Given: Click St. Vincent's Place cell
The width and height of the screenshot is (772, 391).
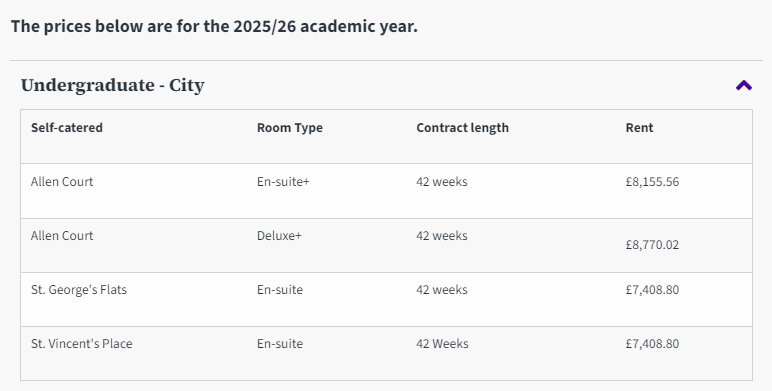Looking at the screenshot, I should [x=82, y=344].
